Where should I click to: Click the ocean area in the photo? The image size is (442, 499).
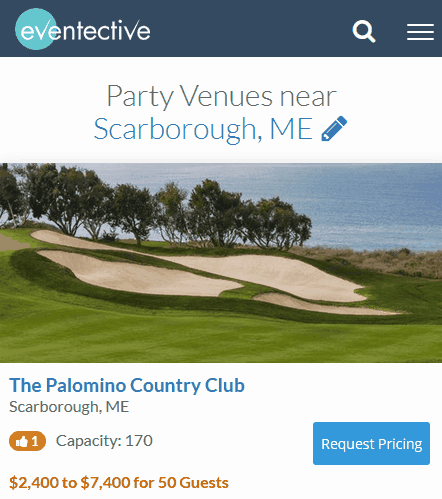pos(373,207)
